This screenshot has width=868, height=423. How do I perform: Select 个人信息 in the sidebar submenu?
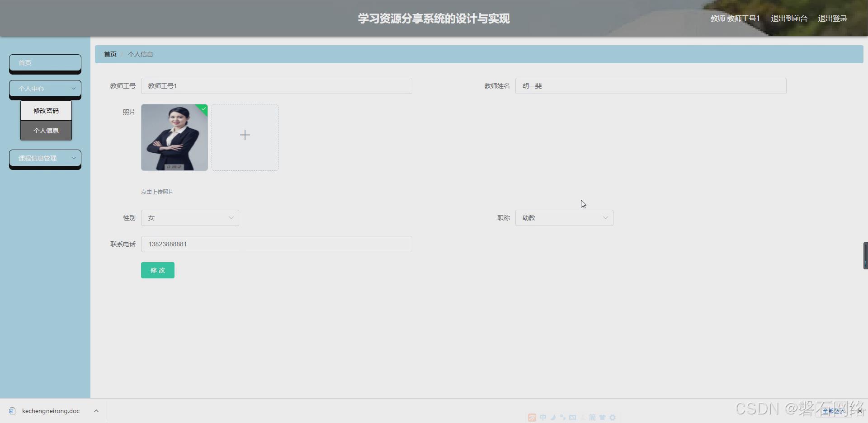[46, 130]
